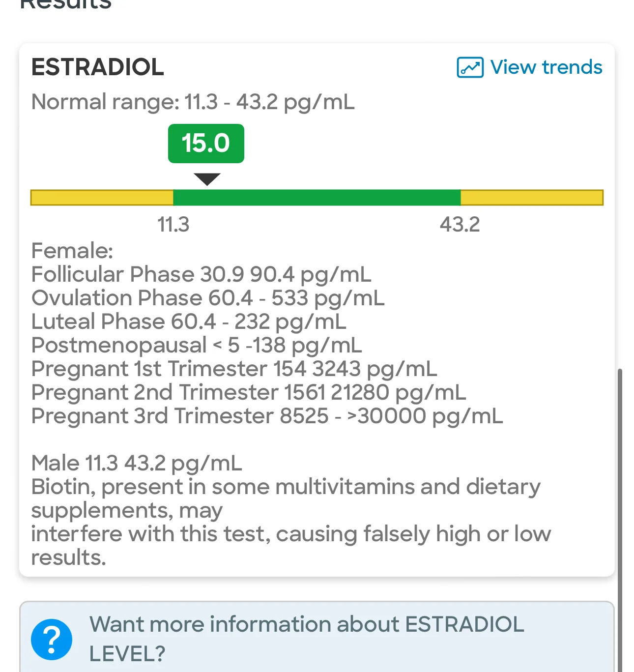
Task: Tap the left yellow low-range bar segment
Action: pos(102,198)
